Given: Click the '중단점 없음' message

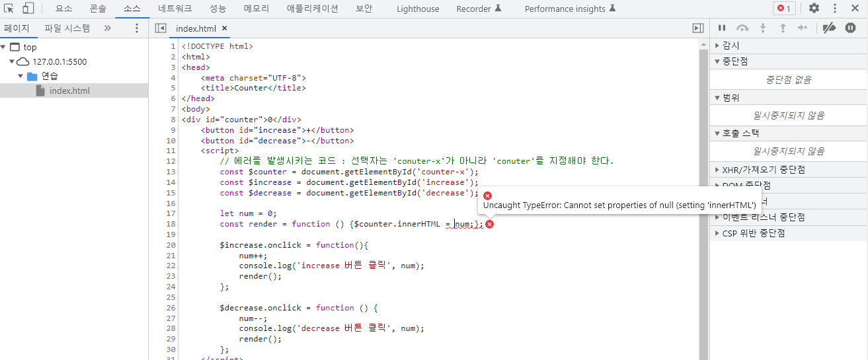Looking at the screenshot, I should tap(789, 80).
